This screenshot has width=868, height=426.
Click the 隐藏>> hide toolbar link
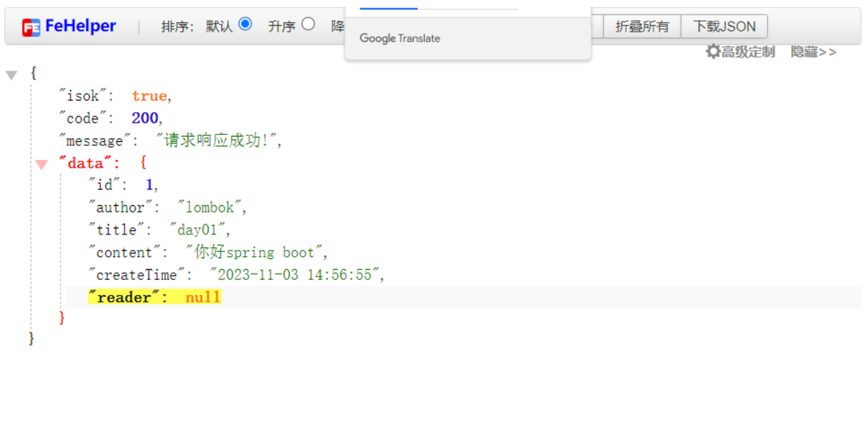[x=813, y=52]
